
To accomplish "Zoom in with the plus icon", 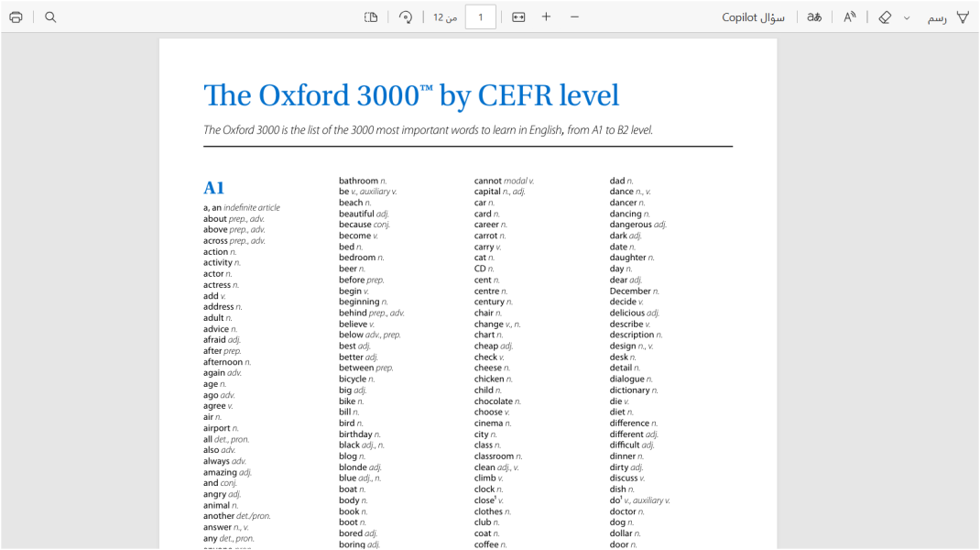I will (547, 17).
